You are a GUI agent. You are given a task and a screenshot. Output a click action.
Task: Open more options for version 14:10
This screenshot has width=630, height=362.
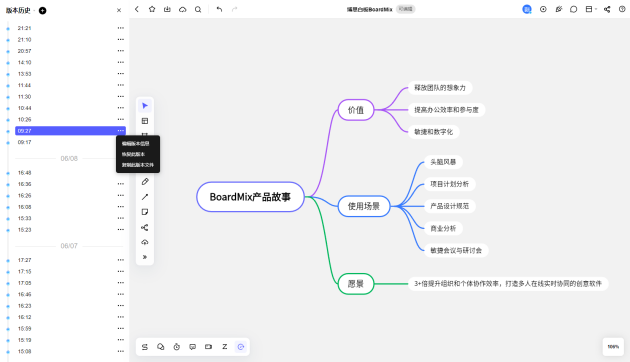[x=121, y=62]
